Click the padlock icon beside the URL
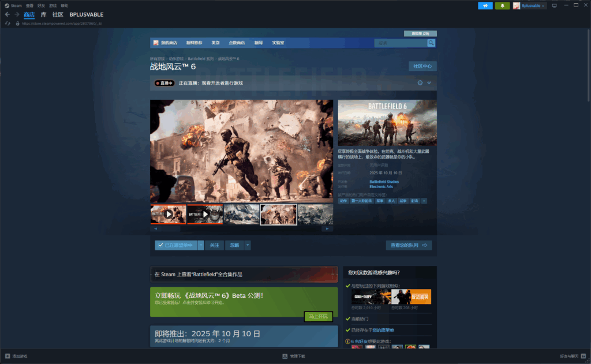 click(x=17, y=23)
